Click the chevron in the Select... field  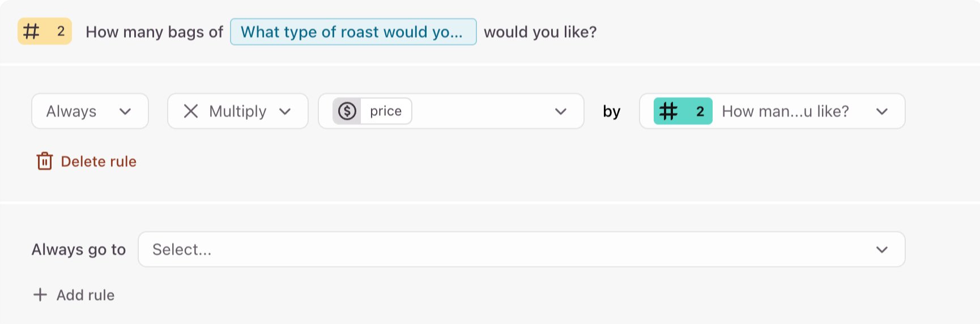[882, 249]
